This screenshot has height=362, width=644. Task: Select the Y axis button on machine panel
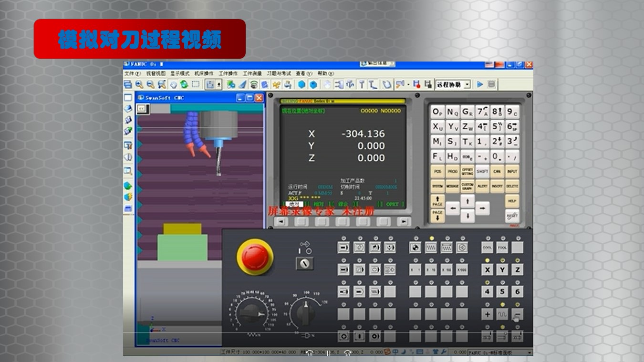[x=502, y=270]
